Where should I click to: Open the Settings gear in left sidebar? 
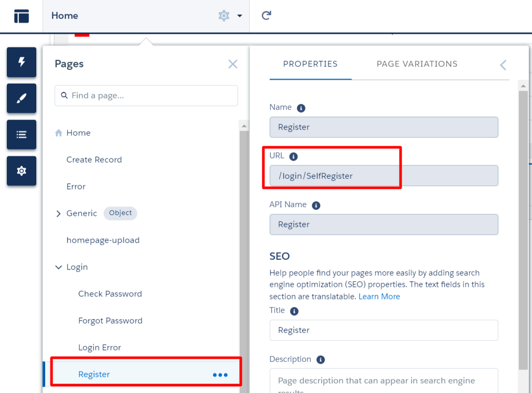tap(22, 171)
